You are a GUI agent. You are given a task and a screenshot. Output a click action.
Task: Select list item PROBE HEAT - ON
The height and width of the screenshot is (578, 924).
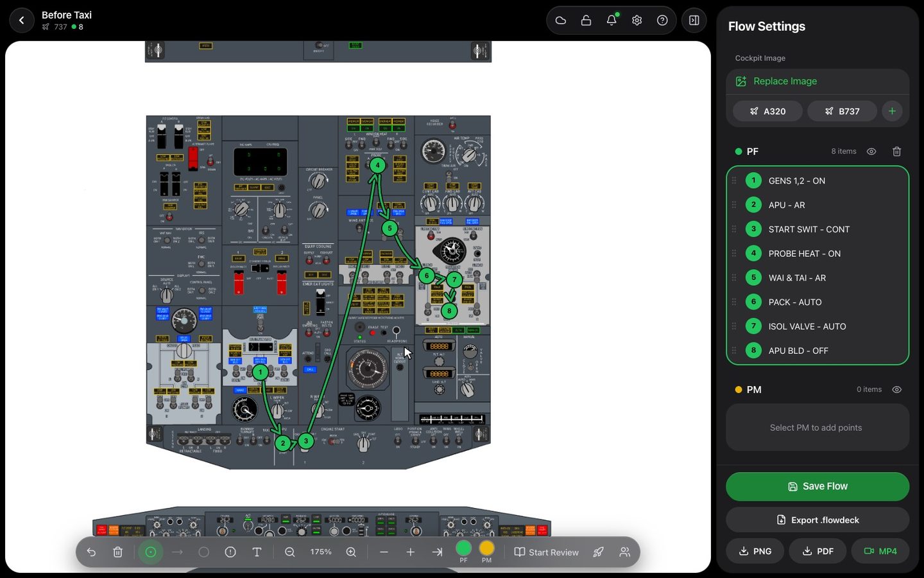817,254
